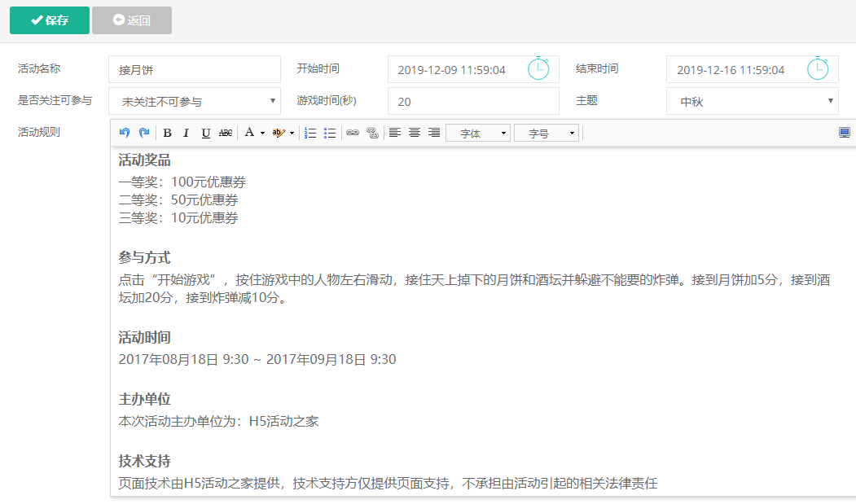Click the 保存 save button
This screenshot has height=504, width=856.
tap(50, 20)
